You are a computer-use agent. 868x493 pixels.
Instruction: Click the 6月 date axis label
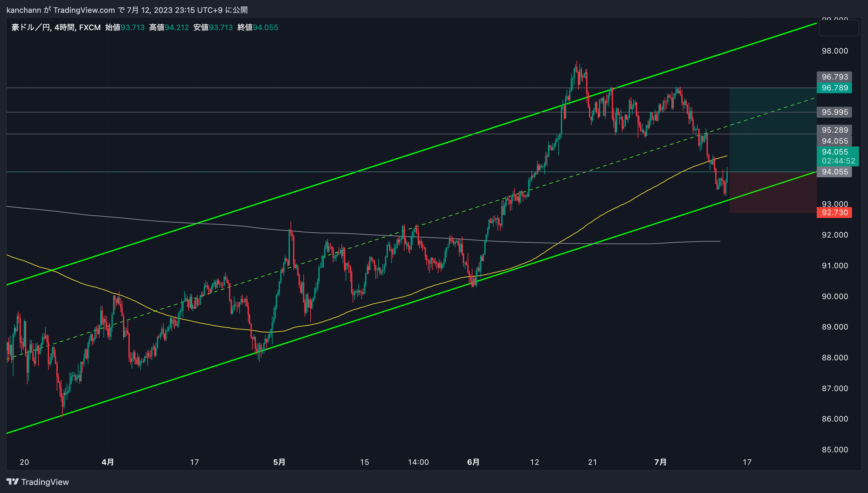[473, 462]
